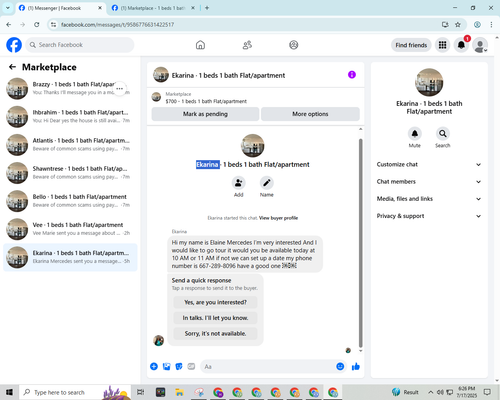Open the Windows notification center icon
The image size is (500, 400).
[487, 392]
